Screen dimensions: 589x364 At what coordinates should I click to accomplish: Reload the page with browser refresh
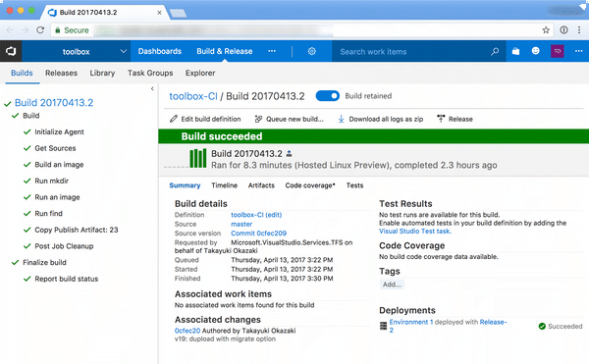40,30
